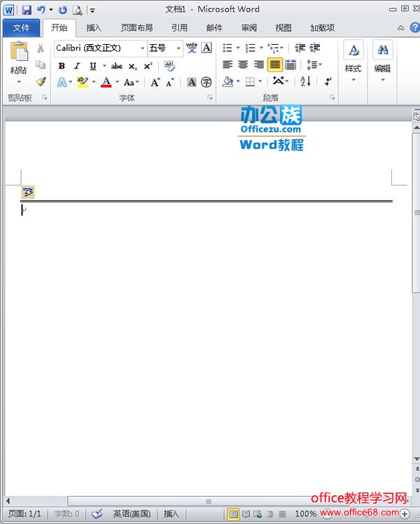Apply superscript formatting
420x524 pixels.
tap(148, 66)
